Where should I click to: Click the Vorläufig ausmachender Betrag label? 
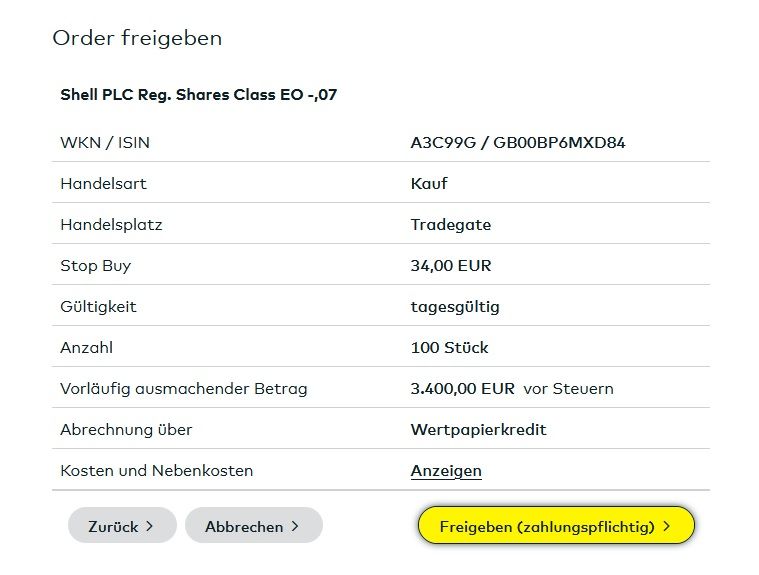pos(184,389)
